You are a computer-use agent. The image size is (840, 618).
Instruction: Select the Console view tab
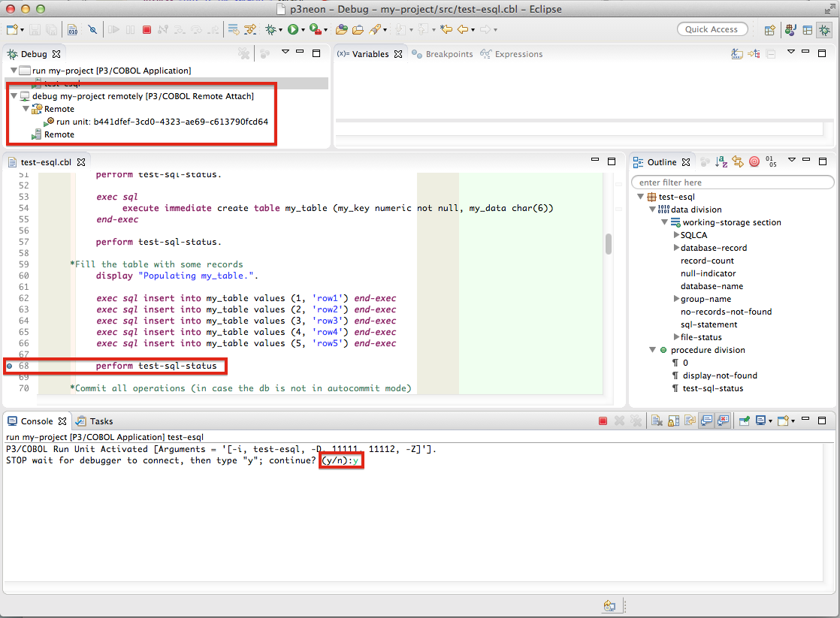pos(37,421)
